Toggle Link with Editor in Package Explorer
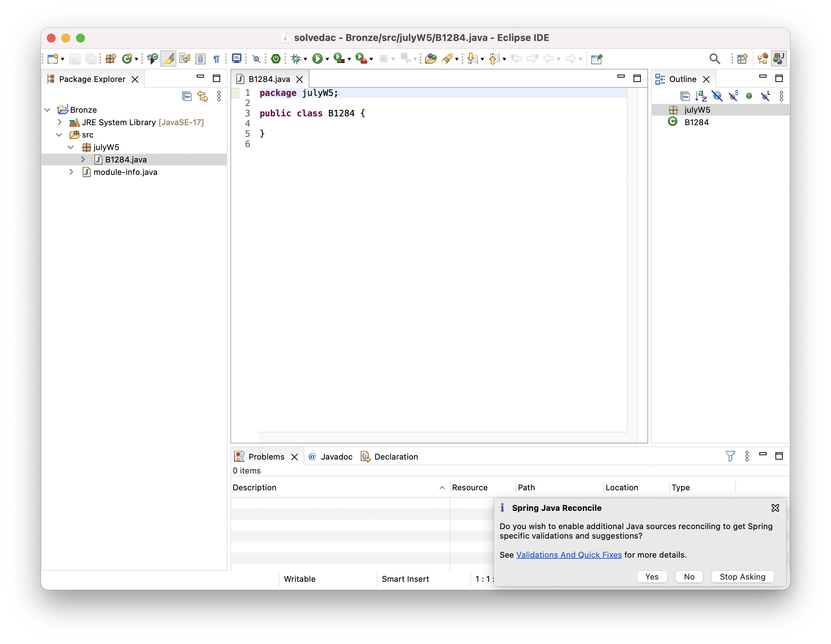Screen dimensions: 831x644 [x=202, y=96]
